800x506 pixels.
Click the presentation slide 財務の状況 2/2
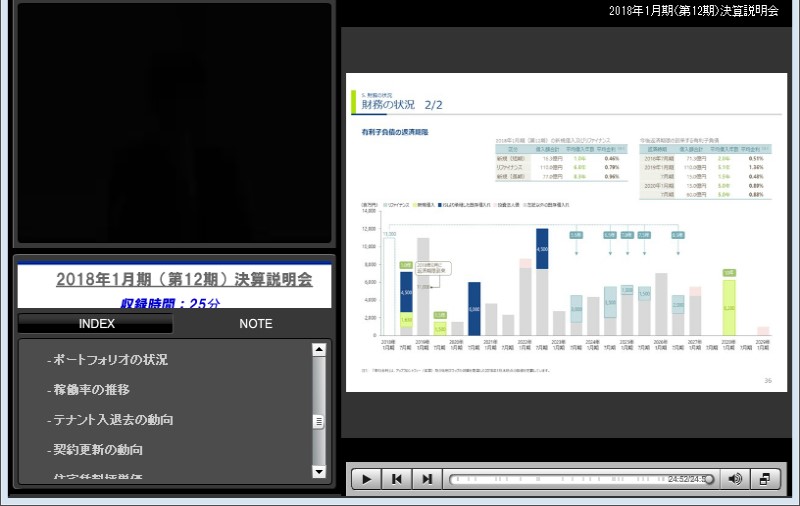tap(566, 233)
